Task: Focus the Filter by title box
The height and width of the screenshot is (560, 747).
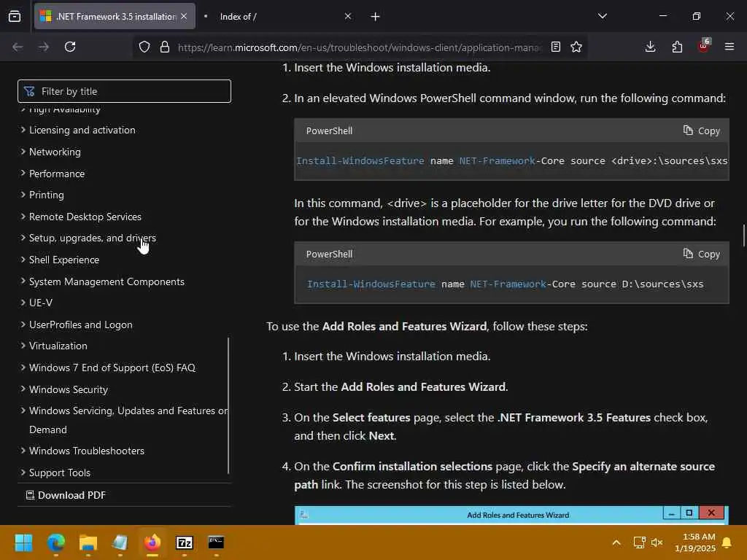Action: point(124,91)
